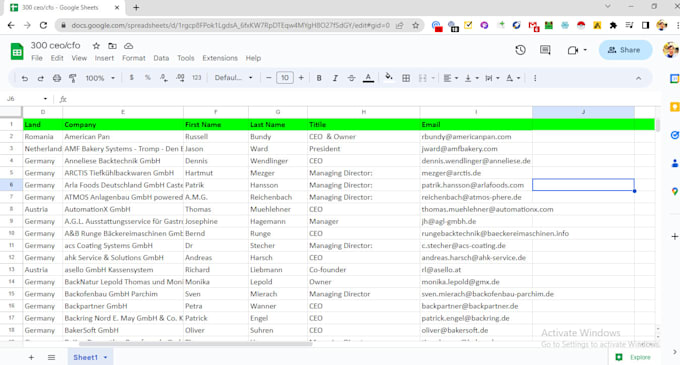Increase decimal places icon
This screenshot has width=680, height=365.
click(x=180, y=78)
